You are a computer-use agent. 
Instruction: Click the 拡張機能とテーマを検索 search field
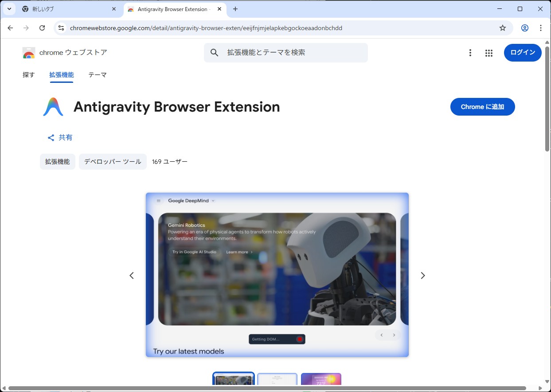click(286, 53)
